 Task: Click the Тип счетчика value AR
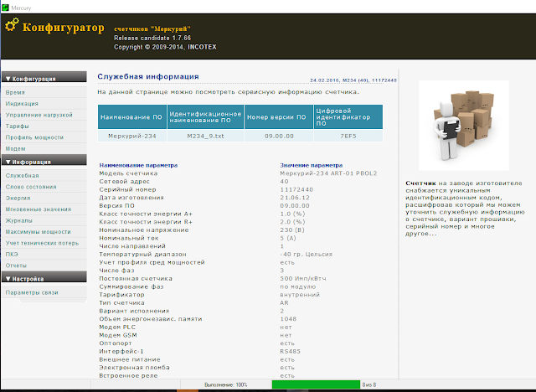(284, 303)
